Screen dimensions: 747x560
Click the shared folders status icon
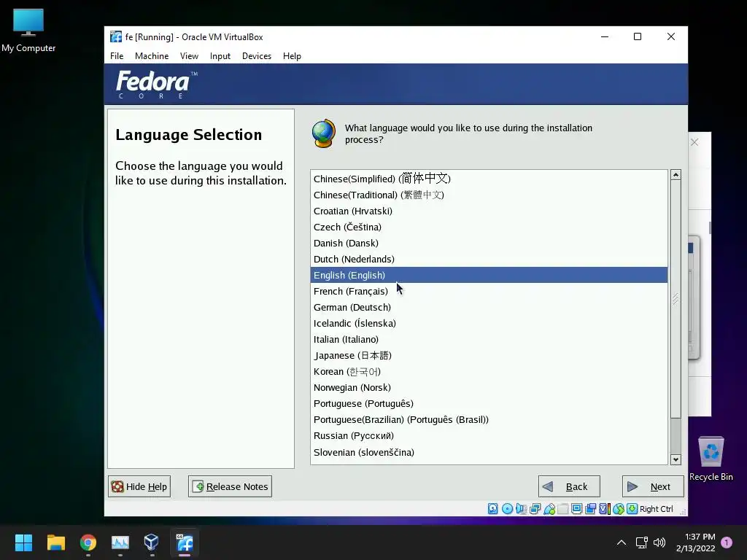pyautogui.click(x=562, y=509)
